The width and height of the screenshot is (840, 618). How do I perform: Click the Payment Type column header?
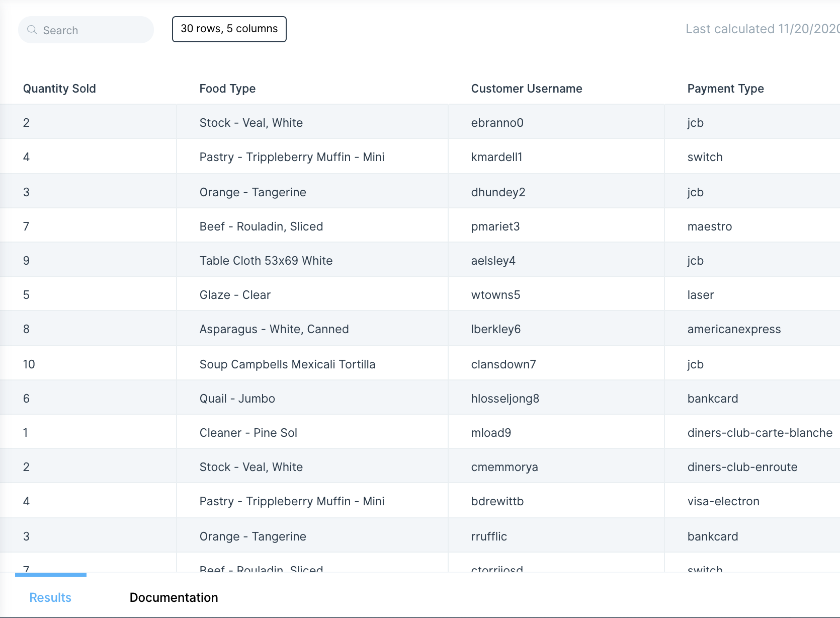[725, 89]
